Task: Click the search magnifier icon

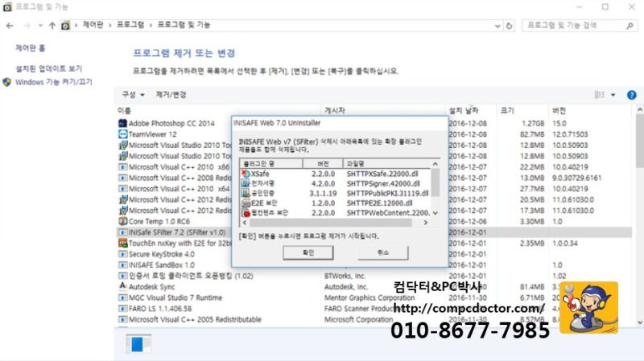Action: [630, 26]
